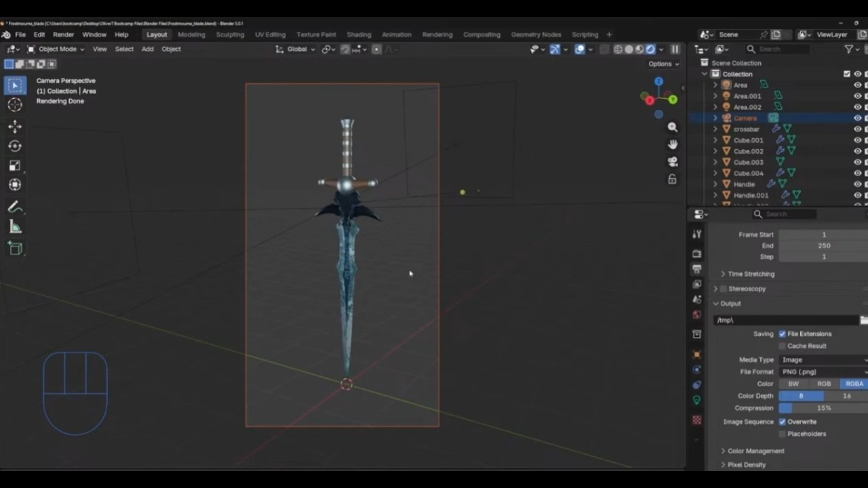Open the Object Constraints properties tab
Viewport: 868px width, 488px height.
pyautogui.click(x=696, y=385)
